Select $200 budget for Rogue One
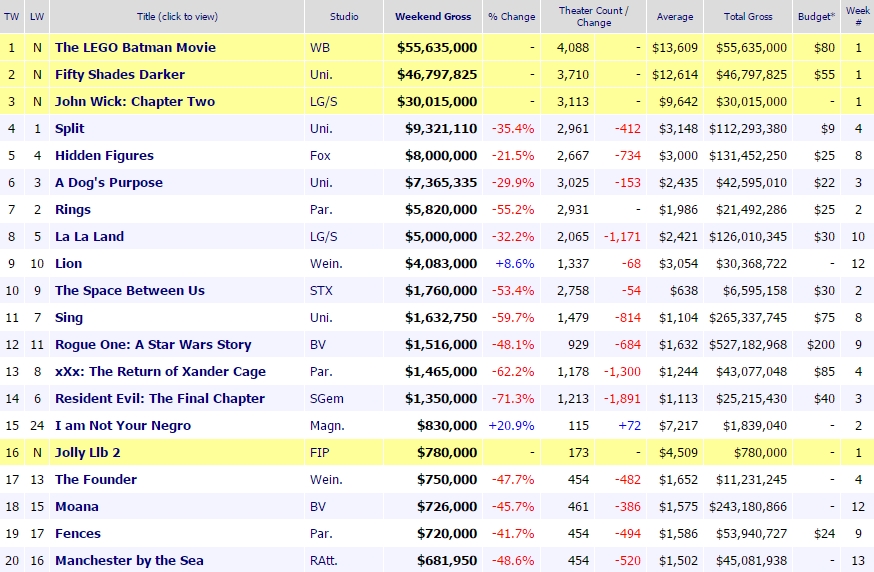The height and width of the screenshot is (572, 874). pyautogui.click(x=821, y=345)
